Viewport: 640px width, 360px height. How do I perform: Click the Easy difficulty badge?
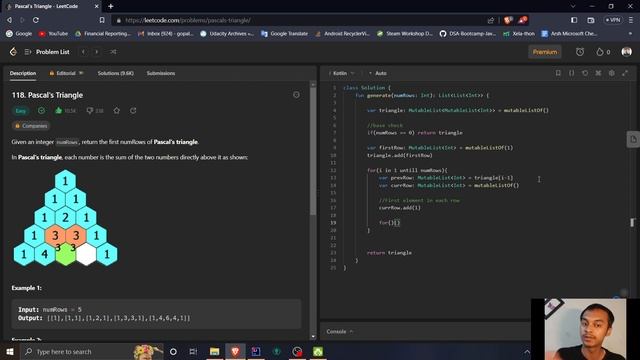[20, 111]
